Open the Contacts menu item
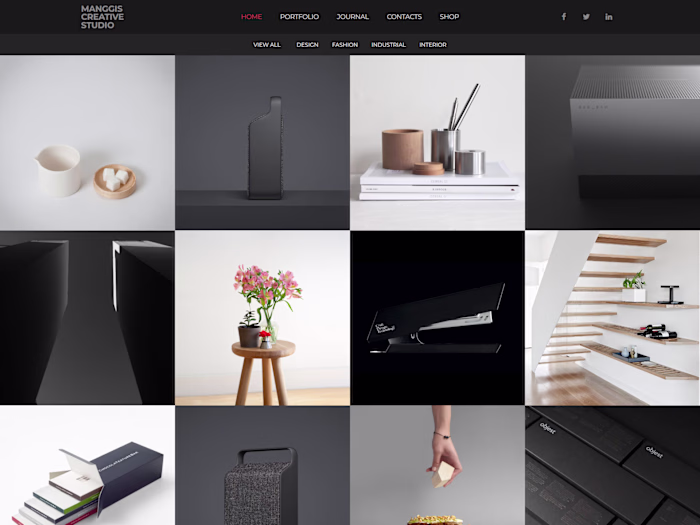Viewport: 700px width, 525px height. (x=404, y=17)
